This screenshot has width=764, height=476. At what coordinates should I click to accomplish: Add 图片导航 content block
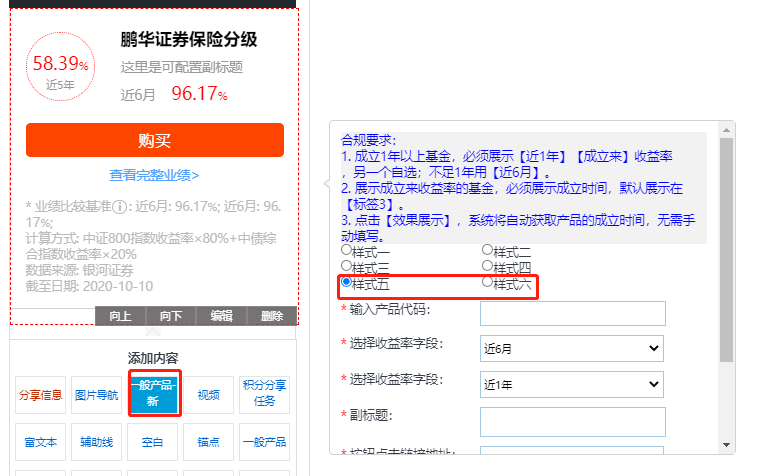[x=96, y=395]
